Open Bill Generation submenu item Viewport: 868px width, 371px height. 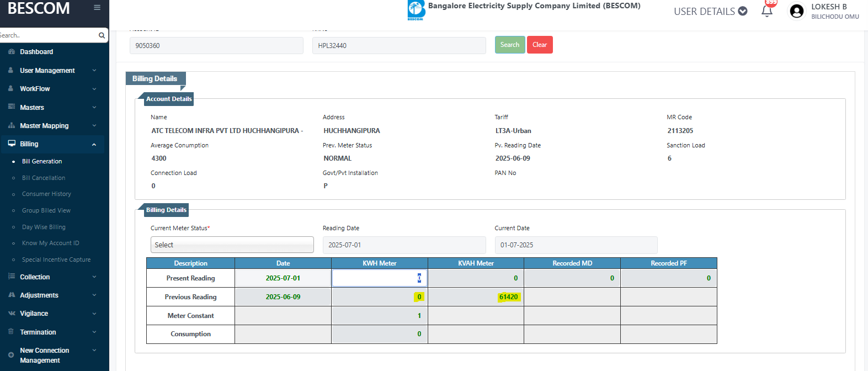42,161
